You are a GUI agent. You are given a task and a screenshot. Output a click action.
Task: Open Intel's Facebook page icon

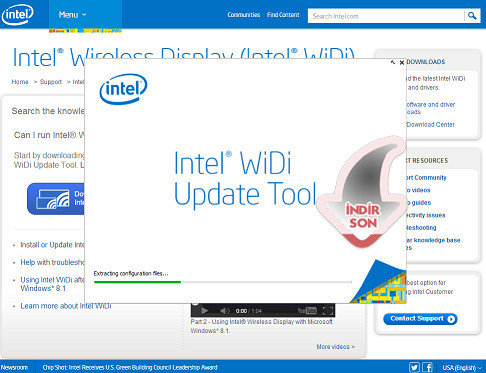coord(428,367)
